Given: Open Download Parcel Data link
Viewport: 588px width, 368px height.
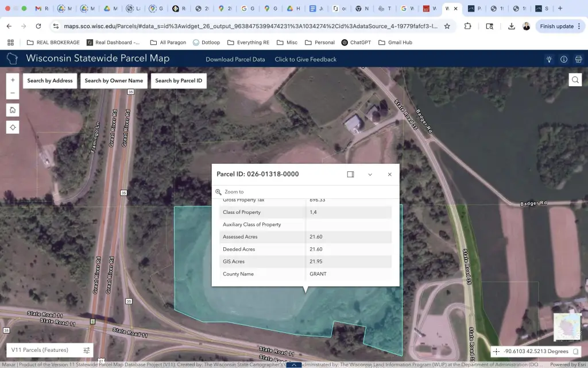Looking at the screenshot, I should tap(235, 59).
